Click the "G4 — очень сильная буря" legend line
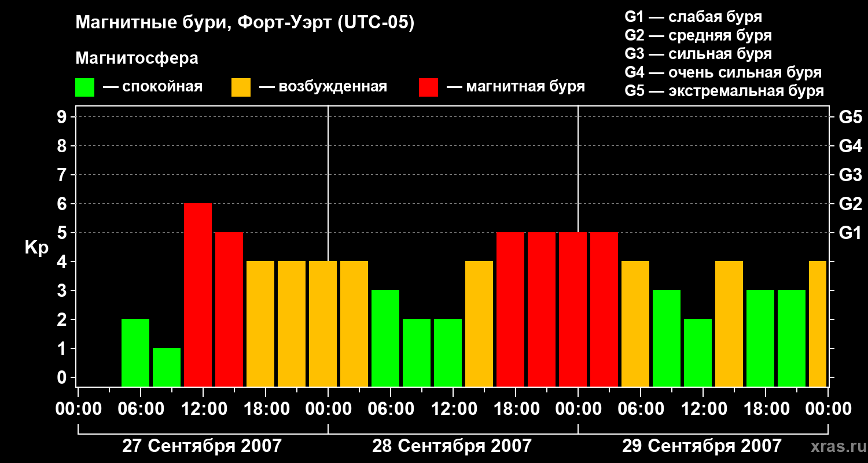Image resolution: width=868 pixels, height=463 pixels. (x=723, y=72)
